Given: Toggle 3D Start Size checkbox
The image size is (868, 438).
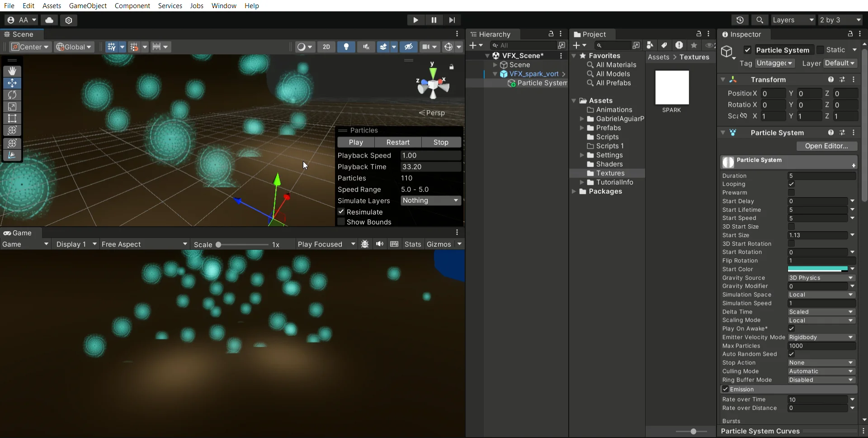Looking at the screenshot, I should pos(791,227).
